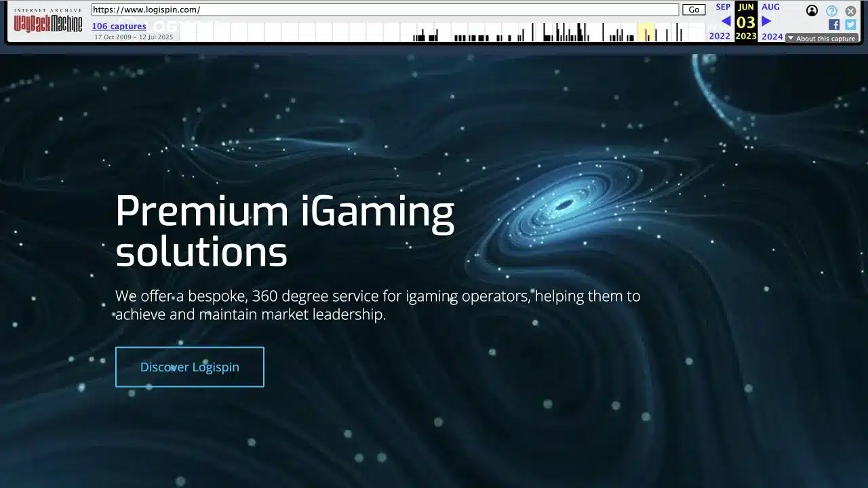The width and height of the screenshot is (868, 488).
Task: Click the 2023 current year label
Action: pos(746,37)
